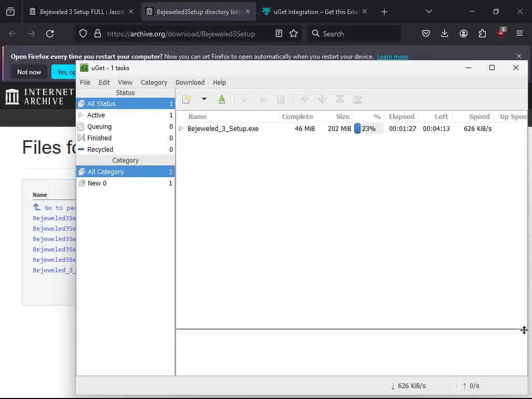
Task: Select the Finished status row
Action: 126,138
